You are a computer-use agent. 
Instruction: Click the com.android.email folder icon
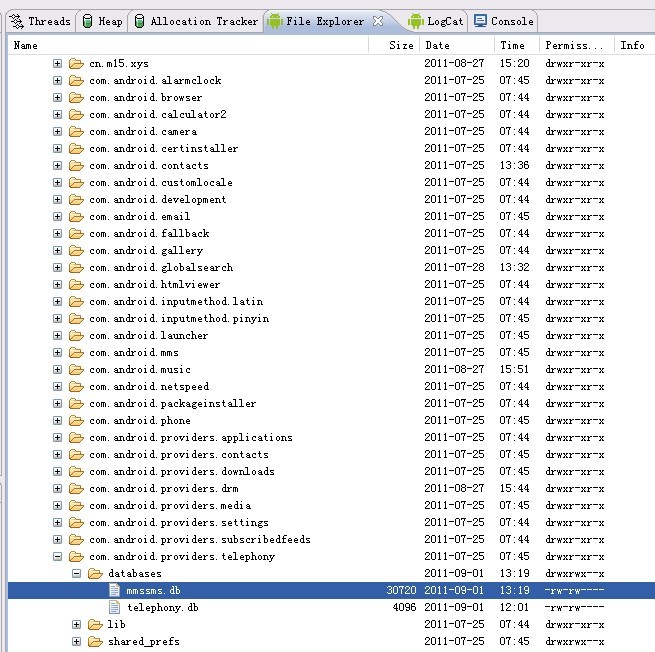(76, 216)
